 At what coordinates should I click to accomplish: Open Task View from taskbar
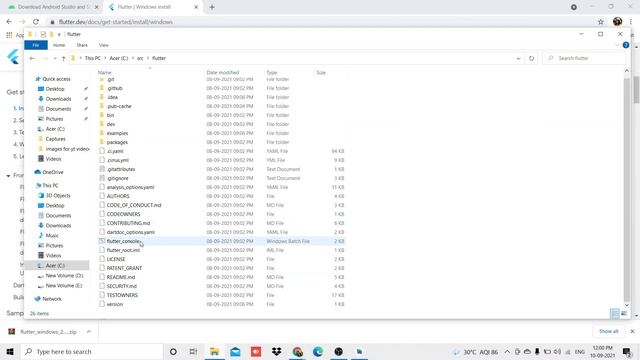193,351
